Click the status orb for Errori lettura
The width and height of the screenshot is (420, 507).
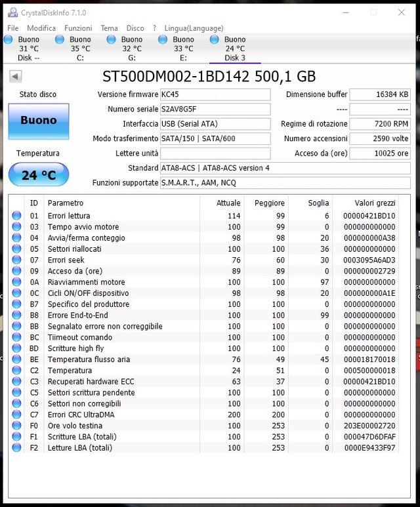(x=16, y=216)
